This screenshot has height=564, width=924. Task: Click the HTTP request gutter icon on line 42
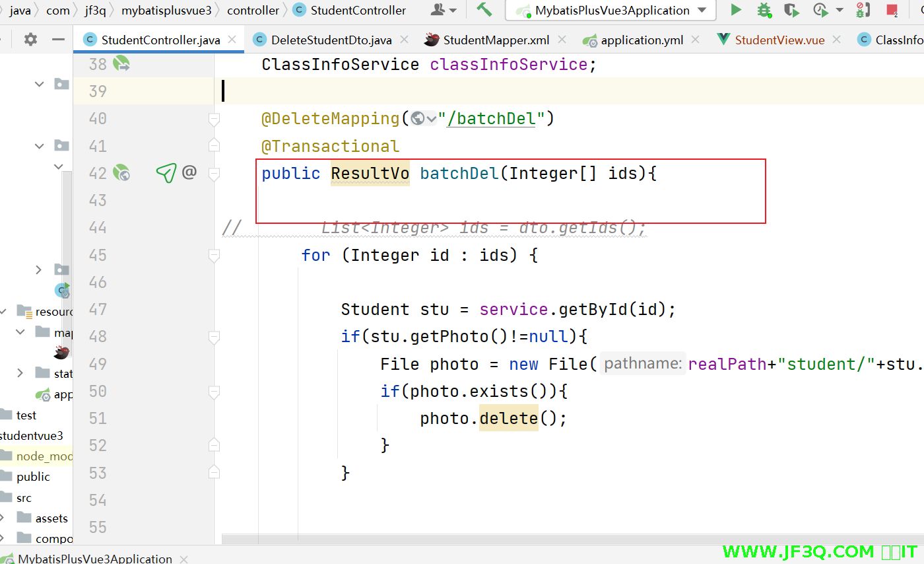tap(166, 173)
